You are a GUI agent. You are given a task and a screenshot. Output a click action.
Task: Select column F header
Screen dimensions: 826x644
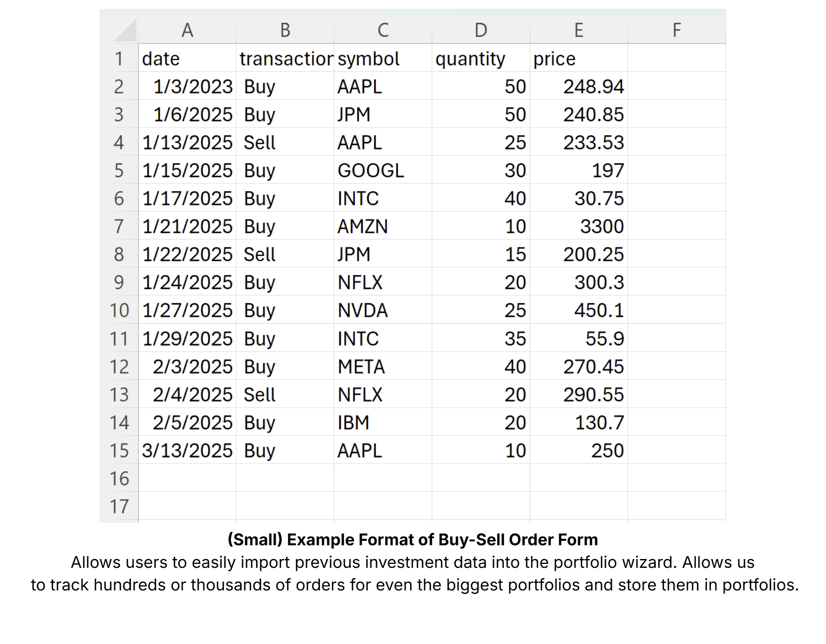point(676,31)
